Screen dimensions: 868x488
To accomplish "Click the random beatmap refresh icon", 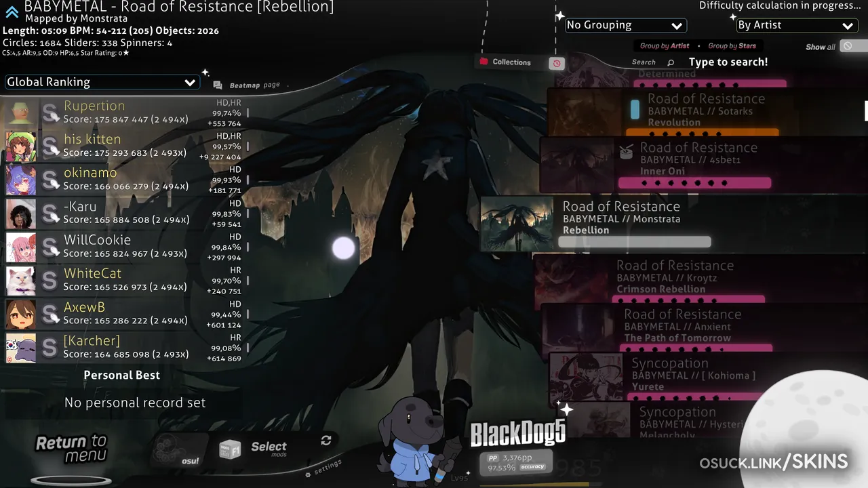I will point(326,441).
